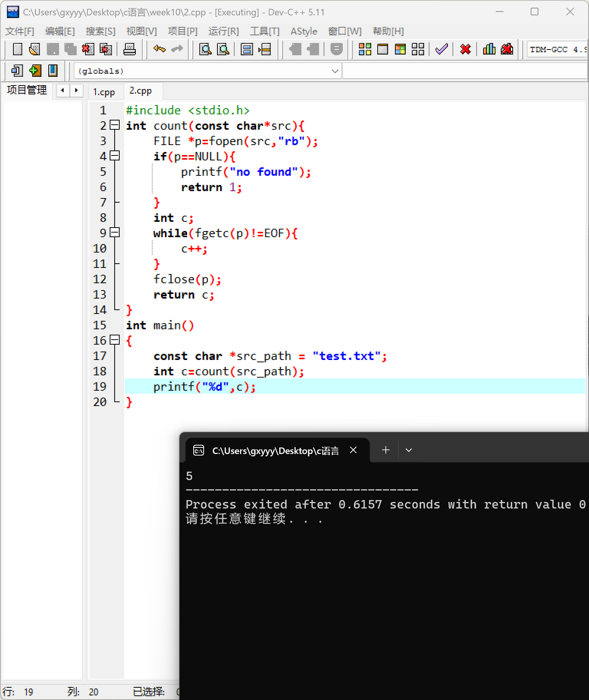589x700 pixels.
Task: Click the greyed-out forward navigation arrow icon
Action: coord(313,49)
